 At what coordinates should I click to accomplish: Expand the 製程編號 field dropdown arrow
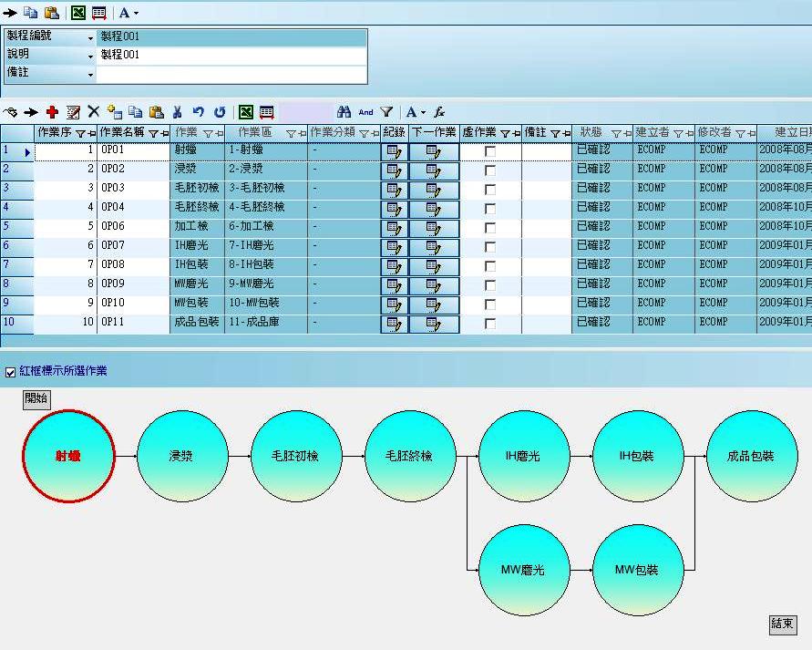tap(90, 38)
